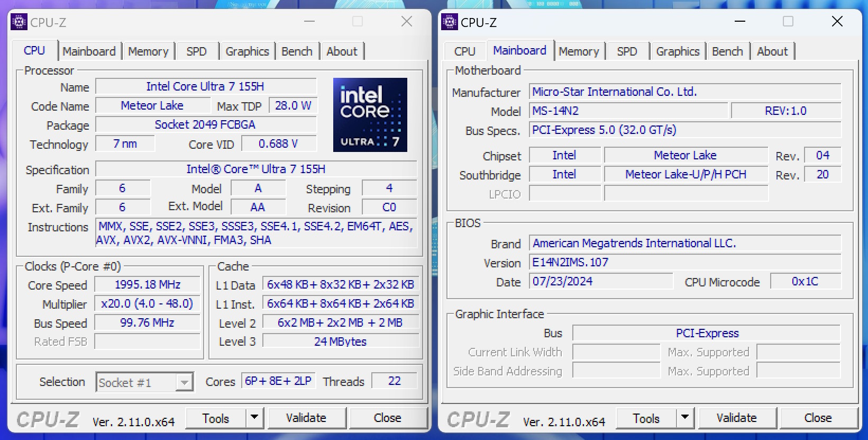Viewport: 868px width, 440px height.
Task: Click the Code Name value Meteor Lake
Action: tap(152, 105)
